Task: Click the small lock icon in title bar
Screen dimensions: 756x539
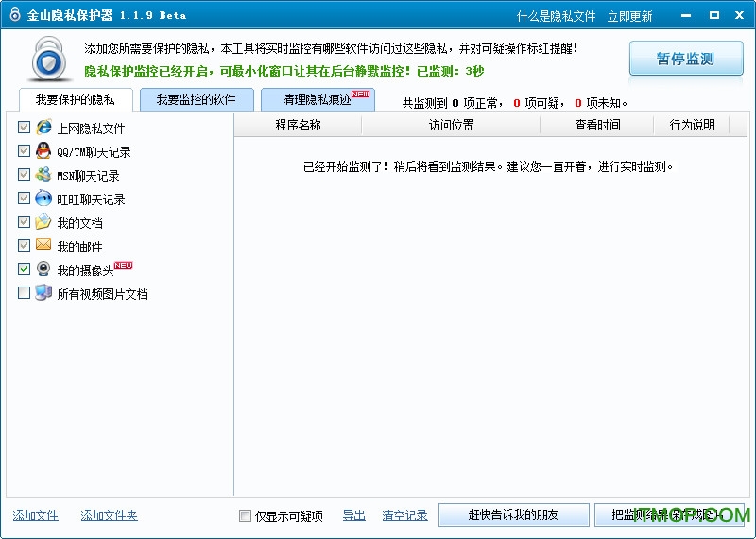Action: click(14, 14)
